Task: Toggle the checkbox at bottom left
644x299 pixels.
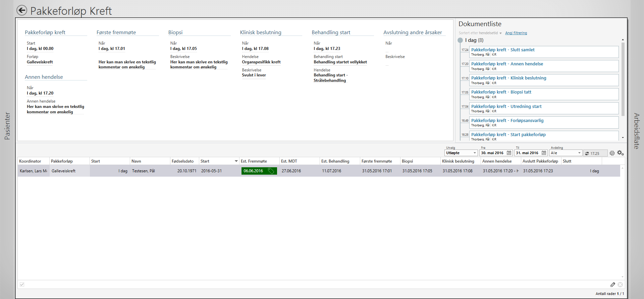Action: click(22, 285)
